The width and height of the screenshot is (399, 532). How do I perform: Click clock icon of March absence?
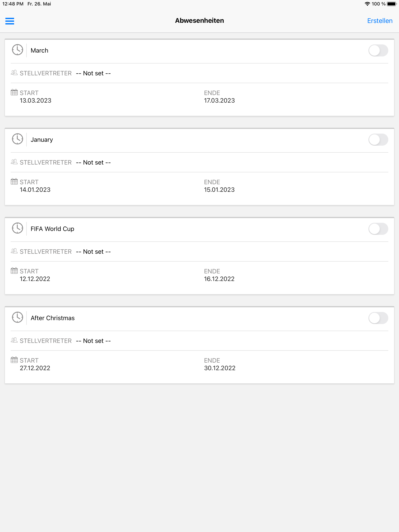tap(18, 50)
